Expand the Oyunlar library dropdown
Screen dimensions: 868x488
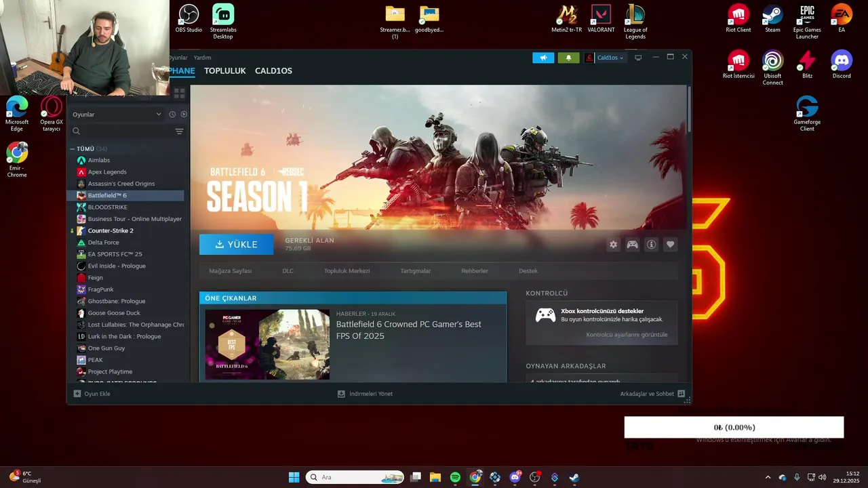tap(117, 115)
